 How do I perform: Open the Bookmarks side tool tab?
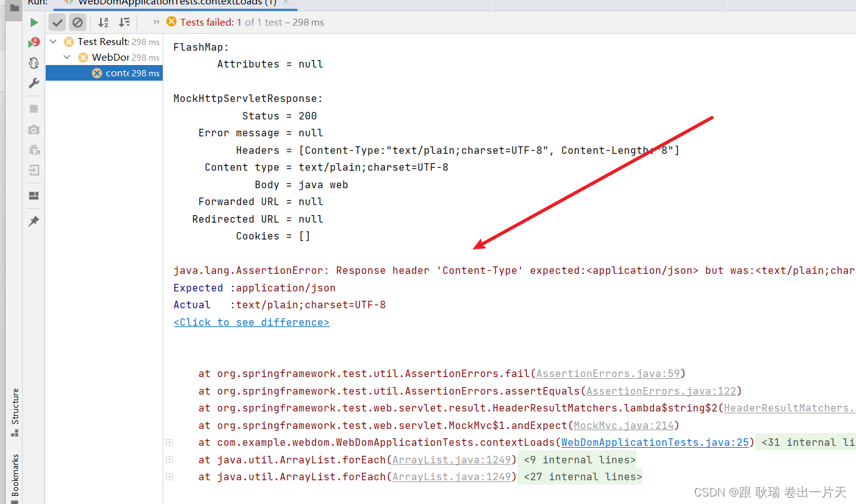[x=15, y=479]
